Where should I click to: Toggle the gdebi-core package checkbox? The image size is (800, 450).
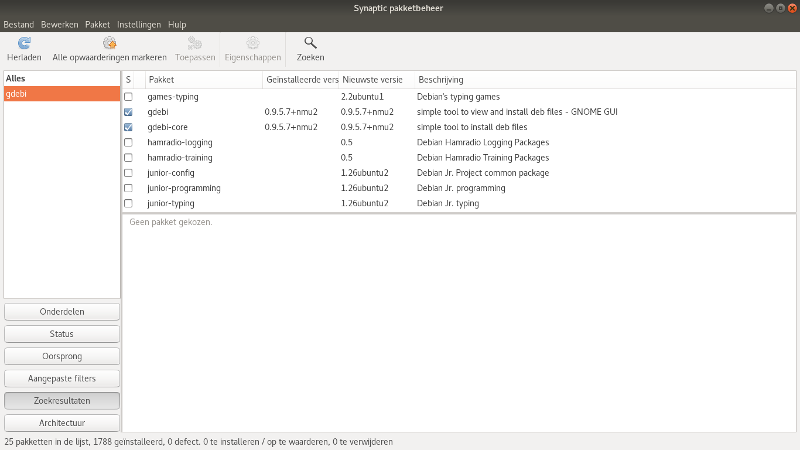[128, 127]
